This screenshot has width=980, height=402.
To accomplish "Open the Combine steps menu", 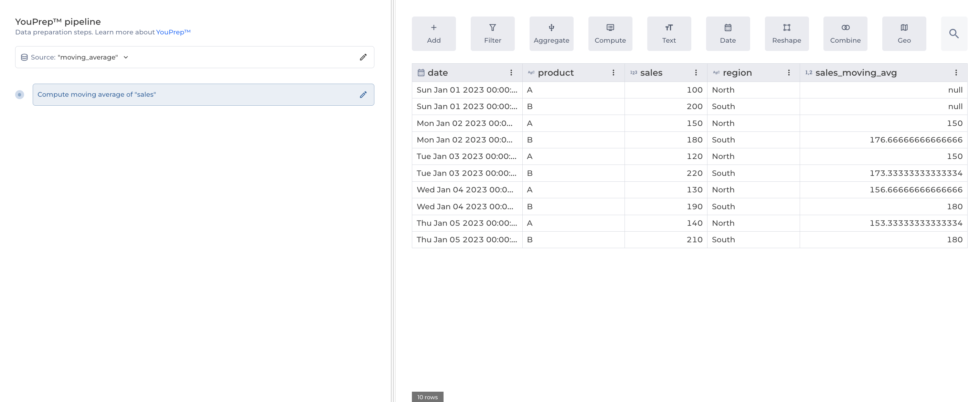I will click(845, 33).
